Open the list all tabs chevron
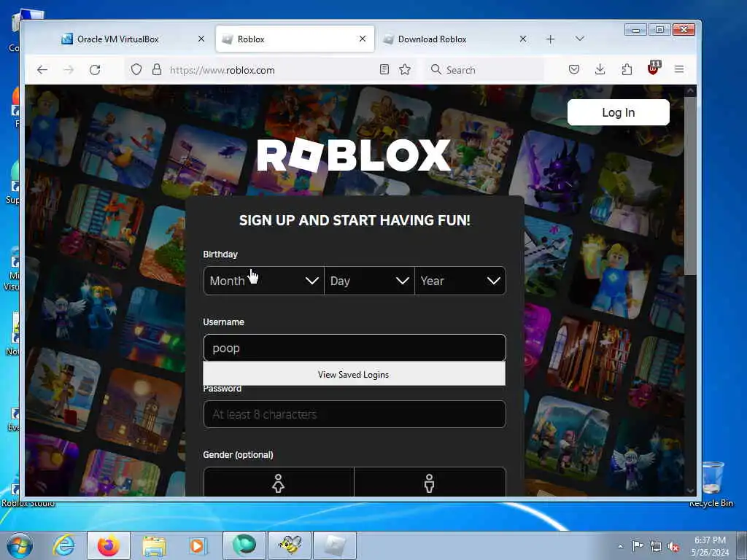 pyautogui.click(x=580, y=39)
